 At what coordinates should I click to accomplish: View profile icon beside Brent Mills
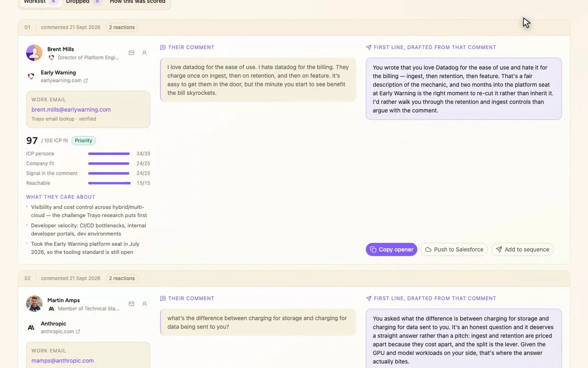click(x=144, y=53)
